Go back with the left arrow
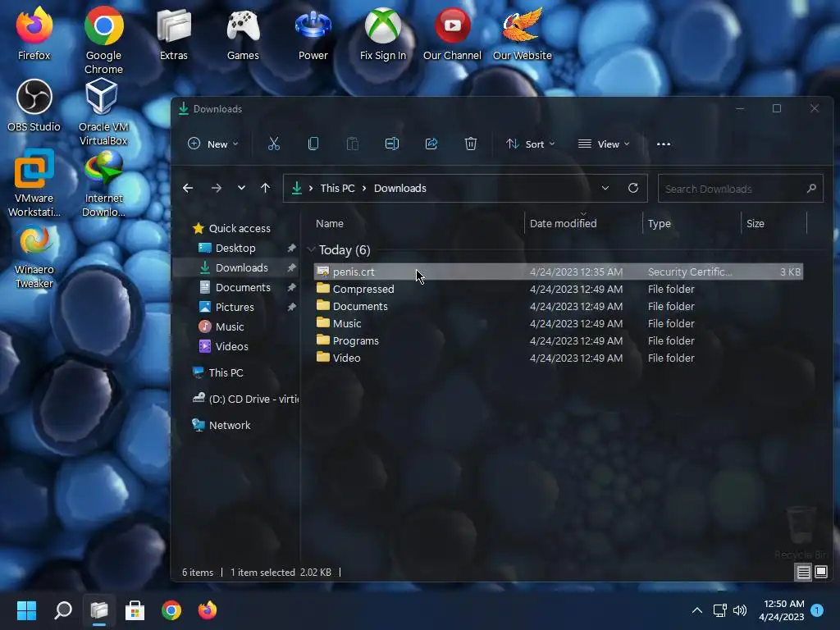840x630 pixels. [x=188, y=188]
